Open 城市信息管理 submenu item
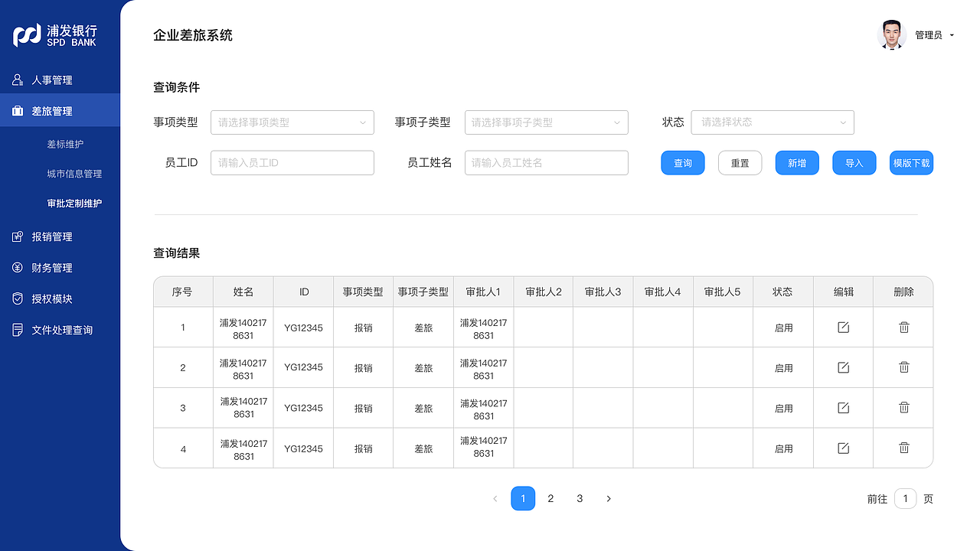The width and height of the screenshot is (980, 551). tap(74, 174)
